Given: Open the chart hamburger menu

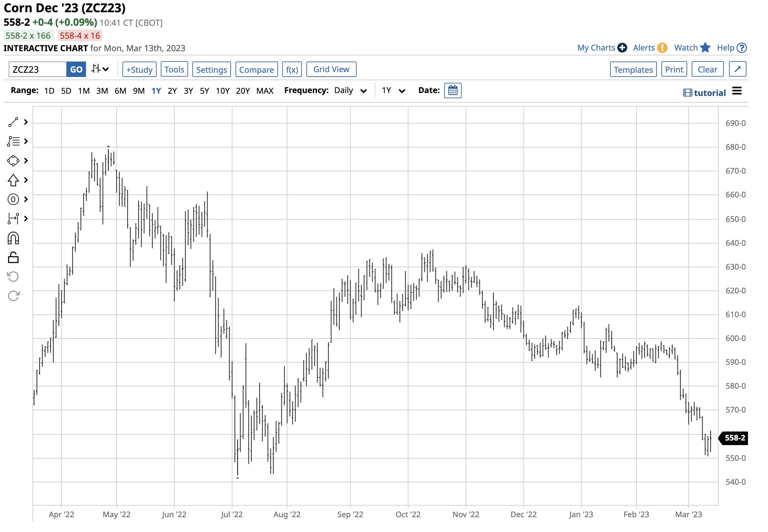Looking at the screenshot, I should [x=737, y=91].
